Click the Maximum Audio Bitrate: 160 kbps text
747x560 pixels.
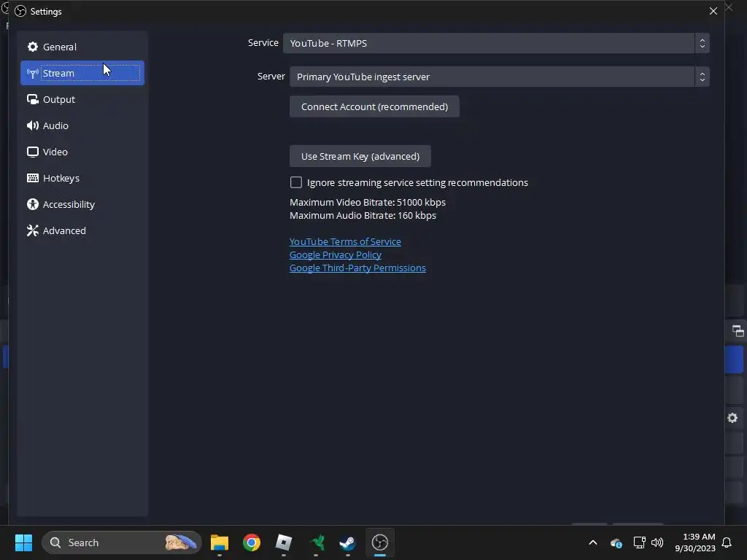(363, 215)
